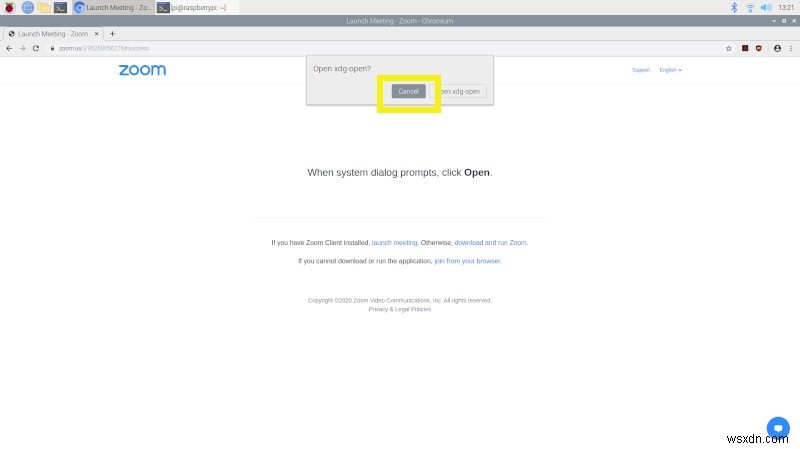Screen dimensions: 800x449
Task: Click the red shield extension icon
Action: point(759,47)
